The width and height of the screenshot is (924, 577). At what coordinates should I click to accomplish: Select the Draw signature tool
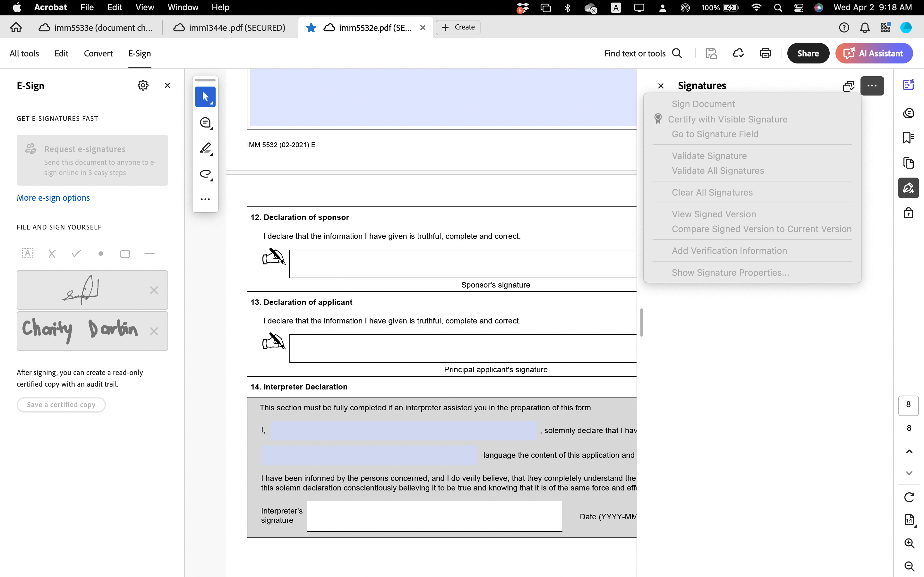pos(205,174)
